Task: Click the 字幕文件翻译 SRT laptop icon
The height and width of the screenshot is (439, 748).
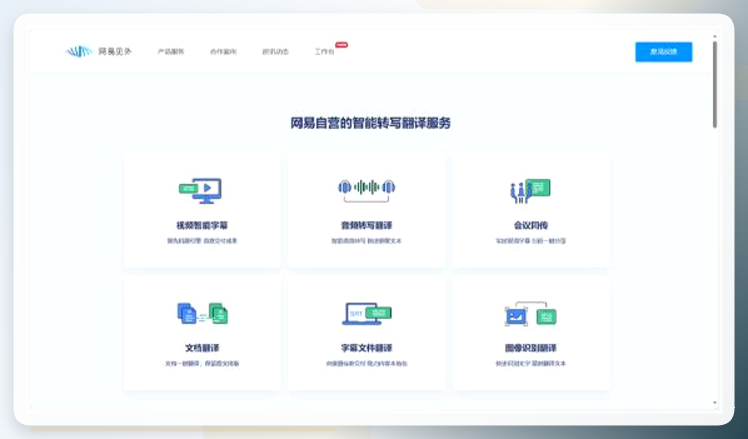Action: (366, 314)
